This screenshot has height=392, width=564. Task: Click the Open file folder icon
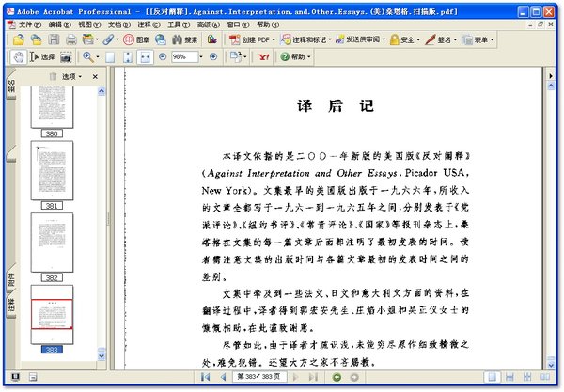tap(19, 39)
